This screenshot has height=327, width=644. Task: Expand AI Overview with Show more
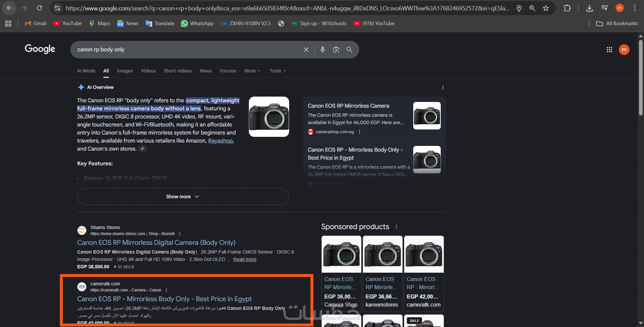pyautogui.click(x=183, y=197)
